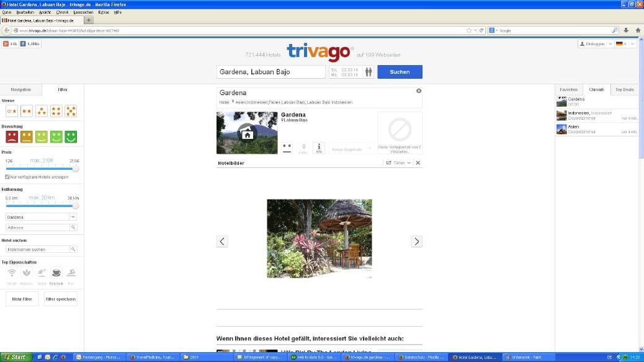This screenshot has height=362, width=644.
Task: Toggle the WLAN top feature icon
Action: point(12,273)
